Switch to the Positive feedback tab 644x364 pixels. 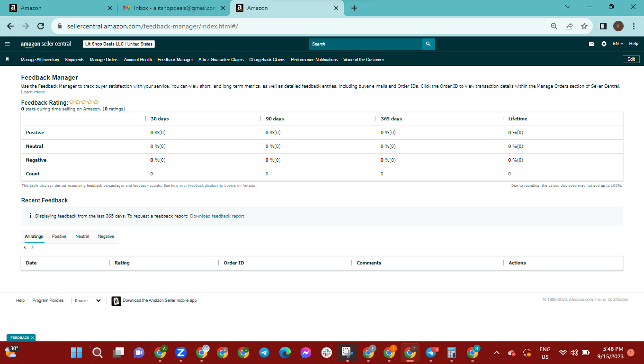tap(59, 237)
